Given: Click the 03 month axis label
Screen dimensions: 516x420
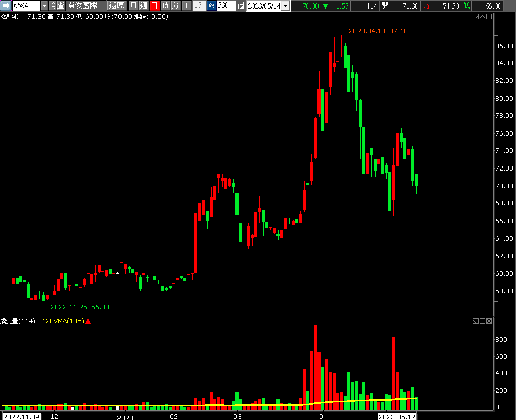Looking at the screenshot, I should click(237, 417).
